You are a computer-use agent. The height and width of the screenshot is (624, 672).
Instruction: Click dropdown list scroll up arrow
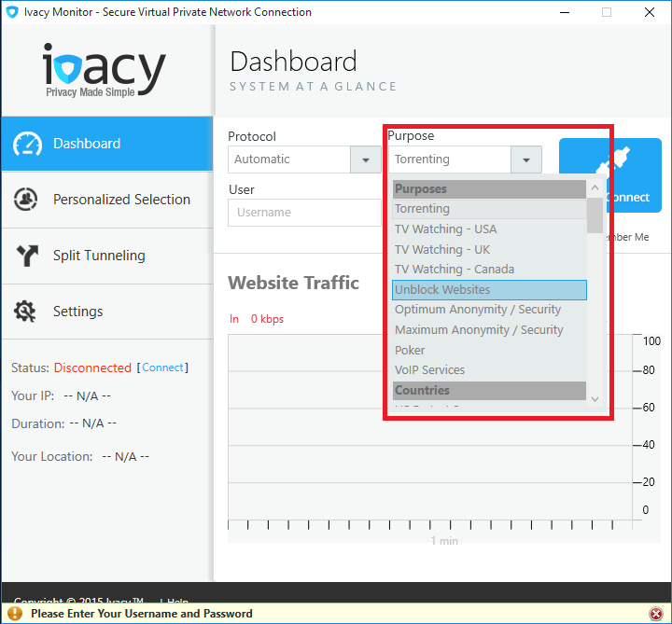[x=595, y=188]
